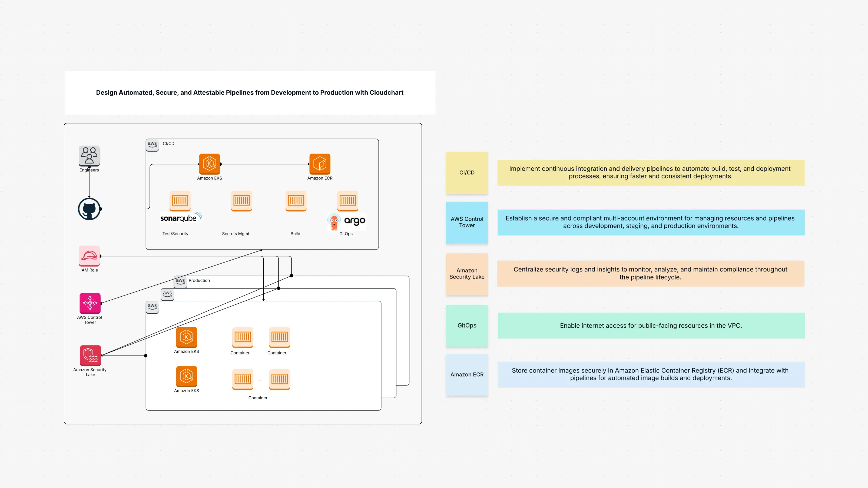Click the Amazon Security Lake orange description note
This screenshot has height=488, width=868.
click(x=650, y=273)
